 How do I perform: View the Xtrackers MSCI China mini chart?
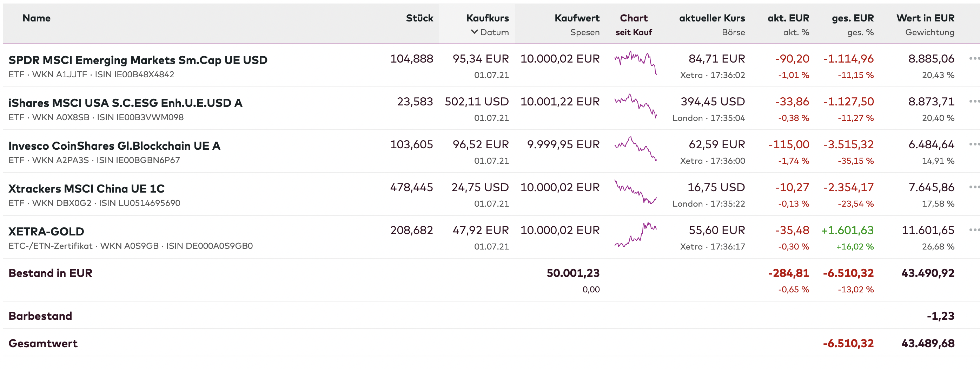click(635, 192)
